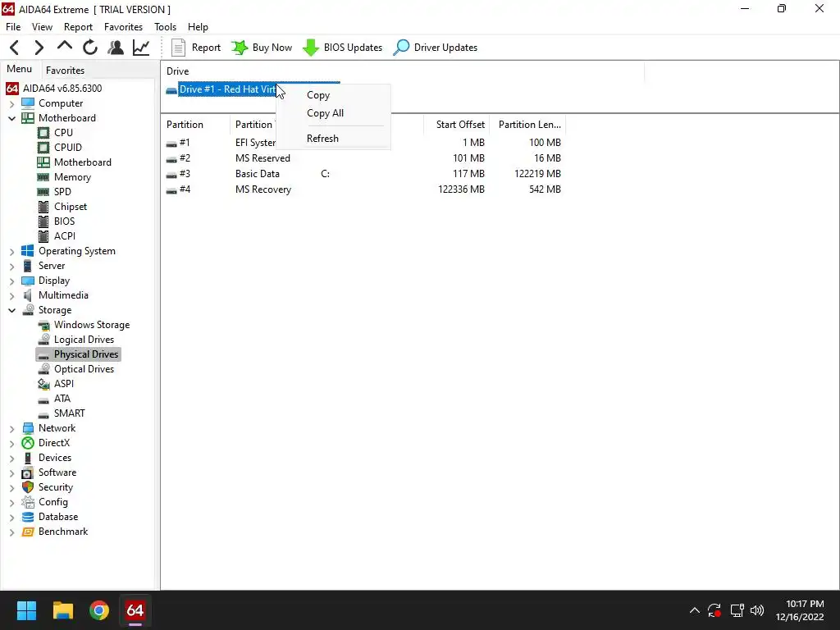Viewport: 840px width, 630px height.
Task: Open the View menu
Action: [42, 27]
